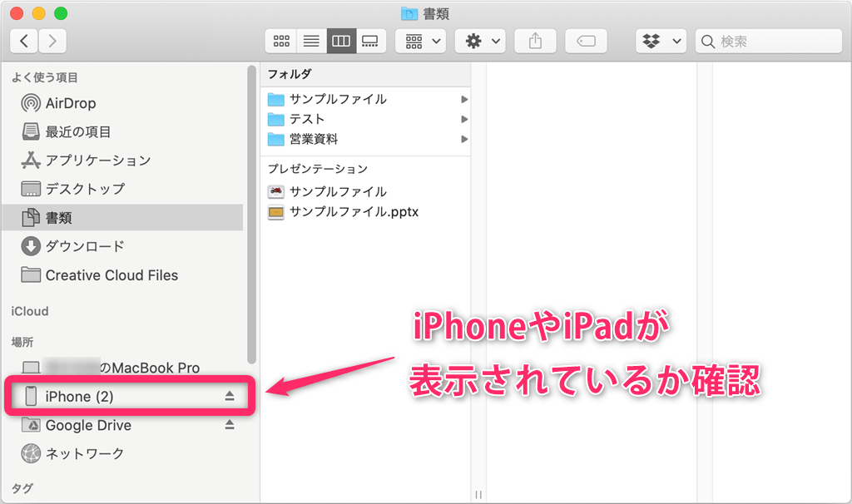The width and height of the screenshot is (852, 504).
Task: Switch to list view in the toolbar
Action: (310, 40)
